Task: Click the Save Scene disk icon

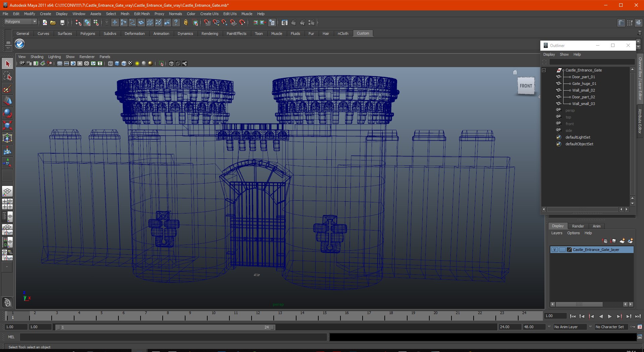Action: (62, 22)
